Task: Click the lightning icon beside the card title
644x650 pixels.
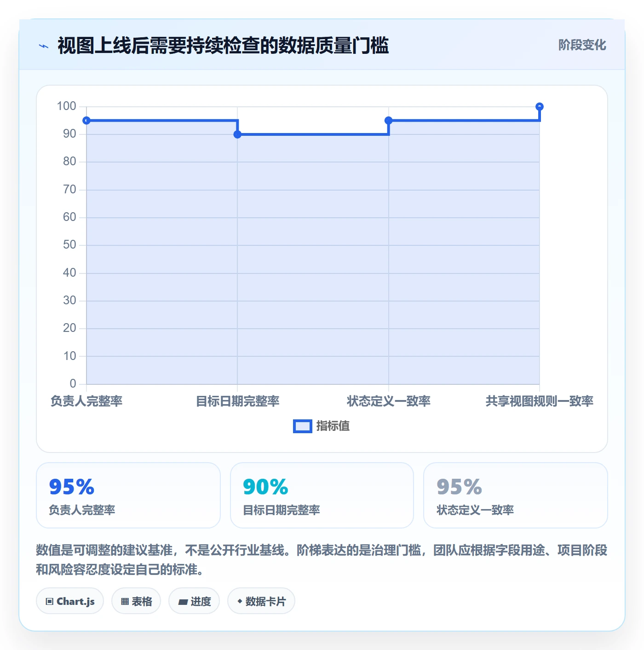Action: coord(44,46)
